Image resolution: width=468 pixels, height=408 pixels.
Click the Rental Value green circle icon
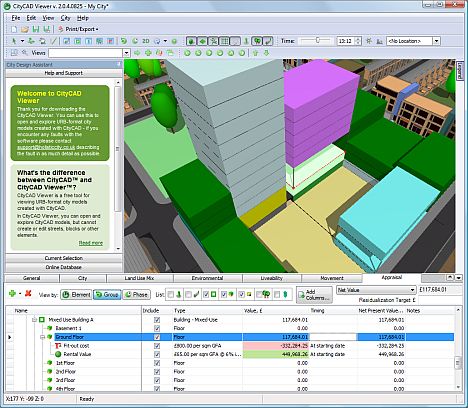click(58, 354)
